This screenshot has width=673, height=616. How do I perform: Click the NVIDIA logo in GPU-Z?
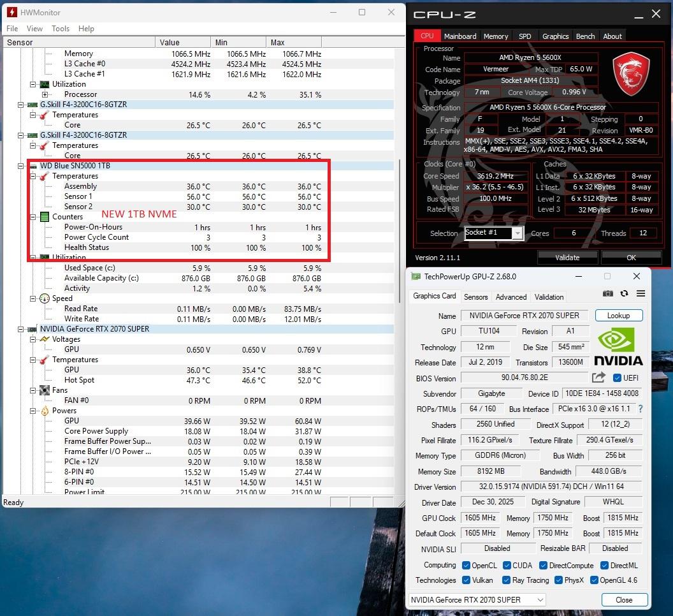[618, 347]
